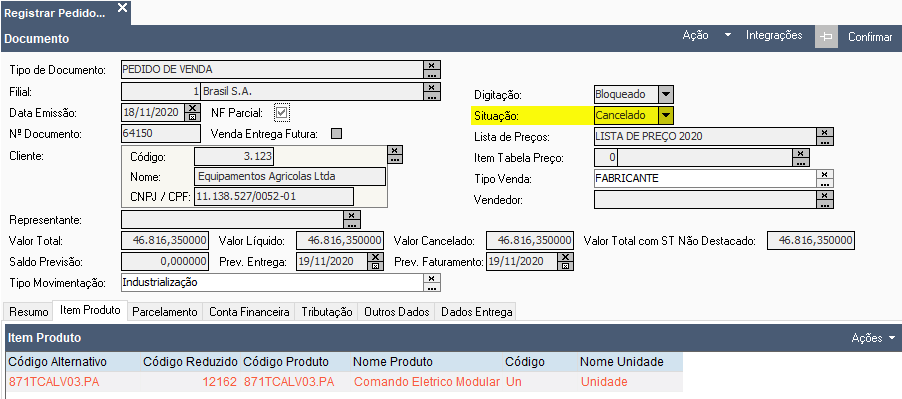The image size is (902, 399).
Task: Open the Tipo Movimentação lookup (...)
Action: tap(431, 287)
